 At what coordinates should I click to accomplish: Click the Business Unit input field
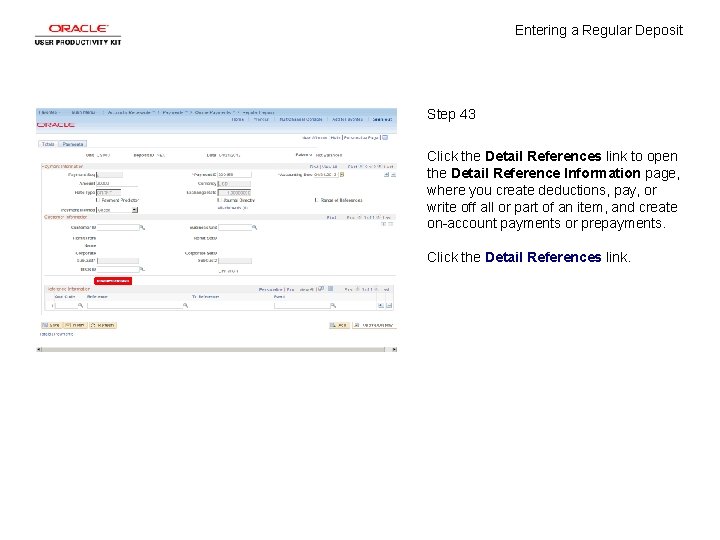pos(235,227)
